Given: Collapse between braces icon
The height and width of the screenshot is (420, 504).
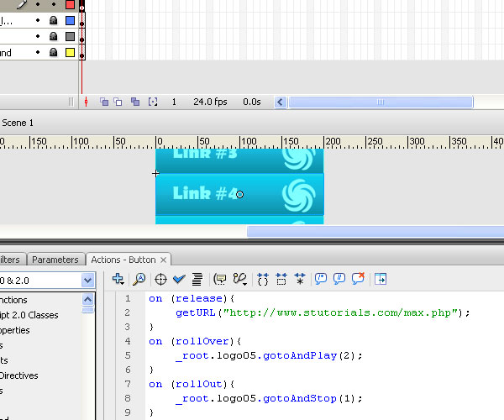Looking at the screenshot, I should 263,279.
